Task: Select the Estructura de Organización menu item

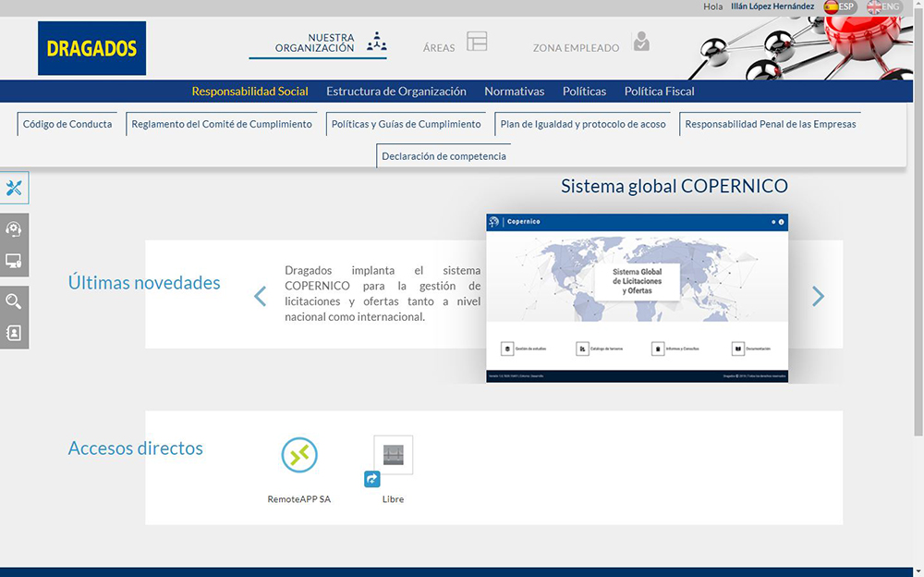Action: tap(395, 92)
